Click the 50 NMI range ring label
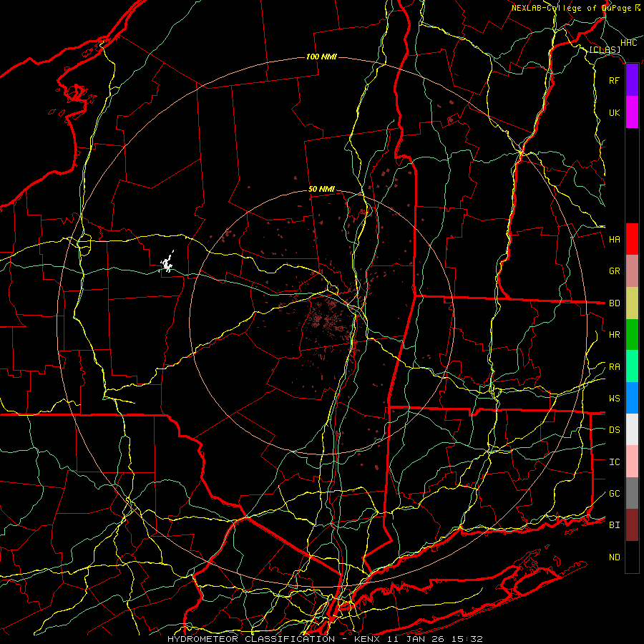 321,190
